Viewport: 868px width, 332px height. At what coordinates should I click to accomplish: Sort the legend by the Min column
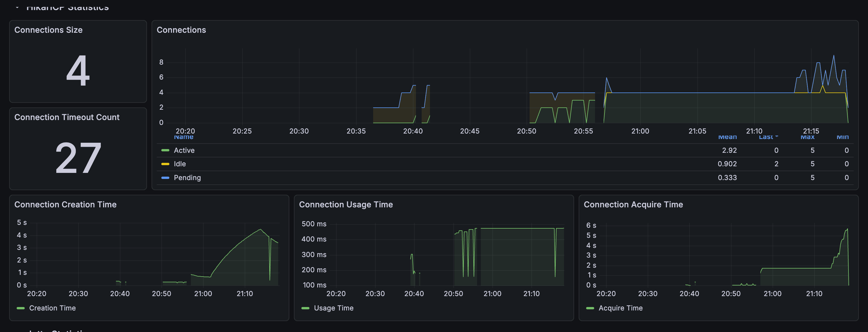click(843, 137)
